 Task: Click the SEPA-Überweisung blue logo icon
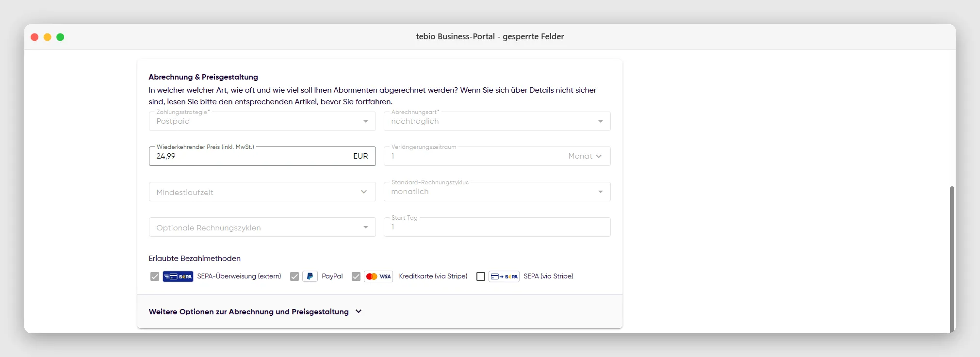pos(178,276)
